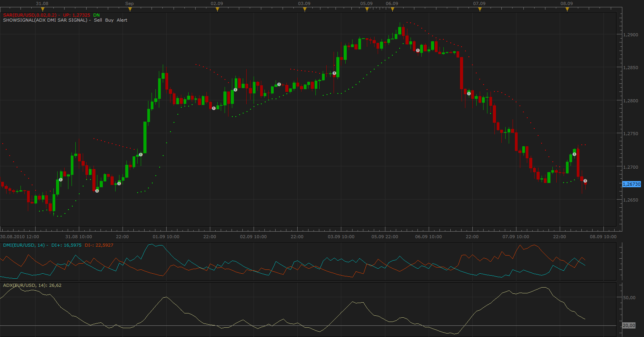Click the Buy signal legend label
The height and width of the screenshot is (337, 644).
pyautogui.click(x=109, y=20)
